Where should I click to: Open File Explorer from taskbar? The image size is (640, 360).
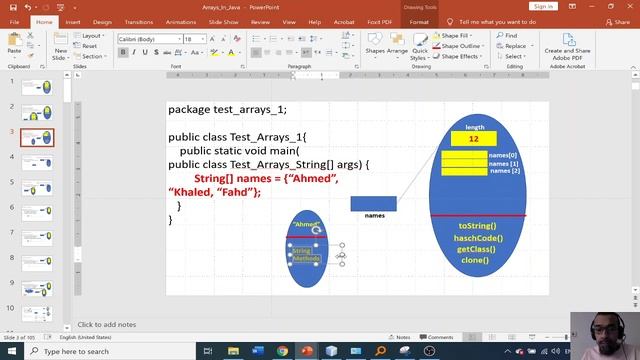pos(233,351)
